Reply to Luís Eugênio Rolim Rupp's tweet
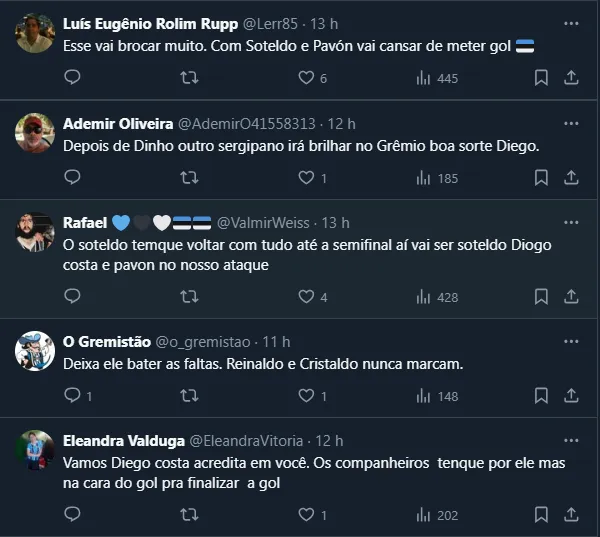The image size is (600, 537). 72,77
